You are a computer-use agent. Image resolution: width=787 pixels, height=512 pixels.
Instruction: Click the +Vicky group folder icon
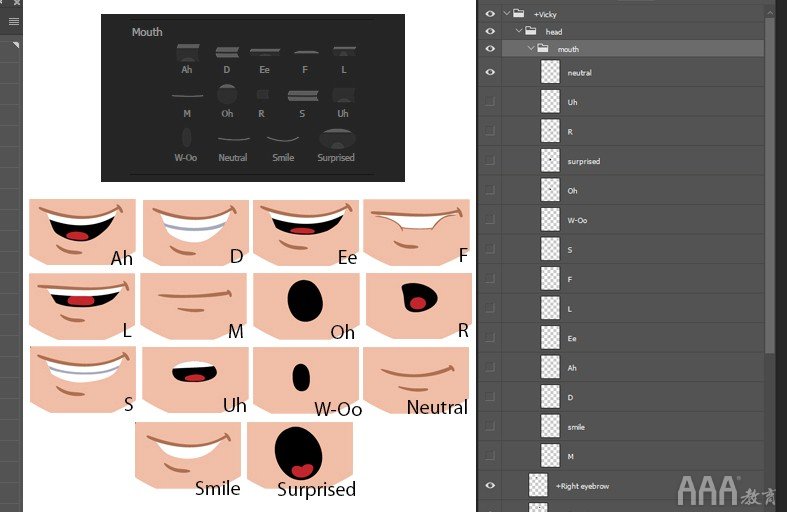pyautogui.click(x=519, y=14)
